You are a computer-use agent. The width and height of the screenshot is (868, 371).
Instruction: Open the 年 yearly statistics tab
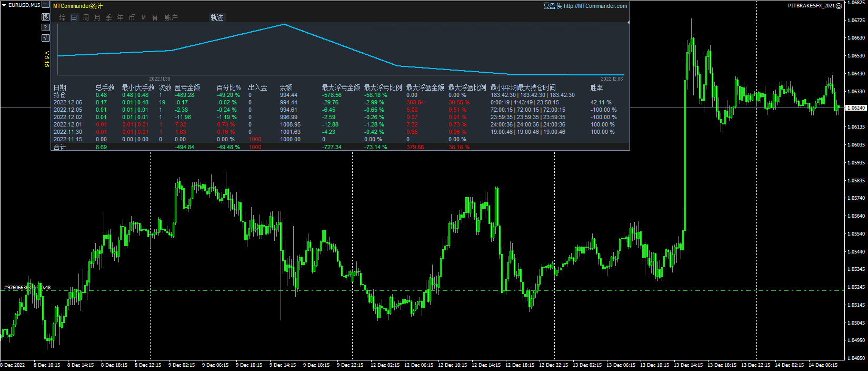(121, 17)
